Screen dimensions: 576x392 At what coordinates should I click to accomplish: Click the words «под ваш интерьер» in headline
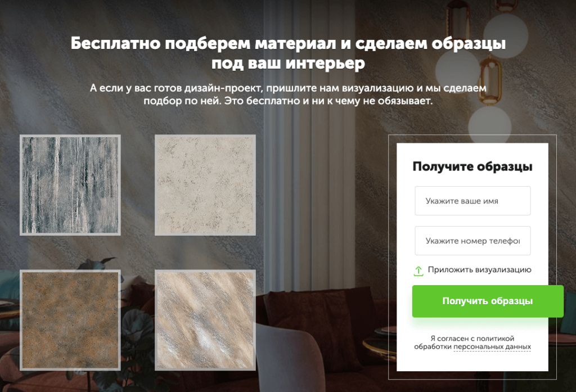(288, 63)
